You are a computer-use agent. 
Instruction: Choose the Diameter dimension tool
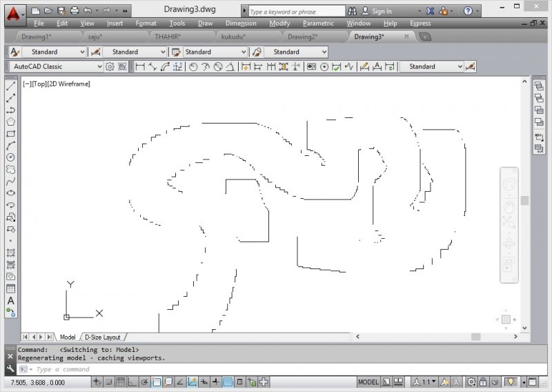click(218, 66)
